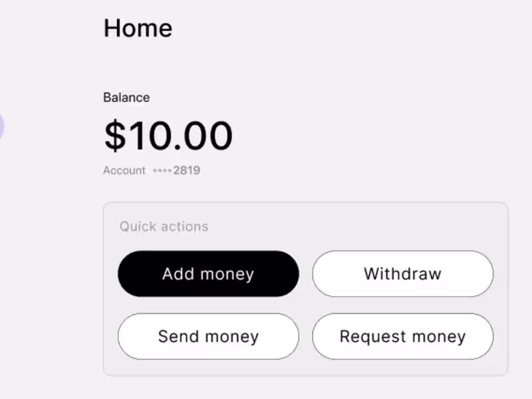532x399 pixels.
Task: Select the $10.00 balance amount
Action: click(168, 135)
